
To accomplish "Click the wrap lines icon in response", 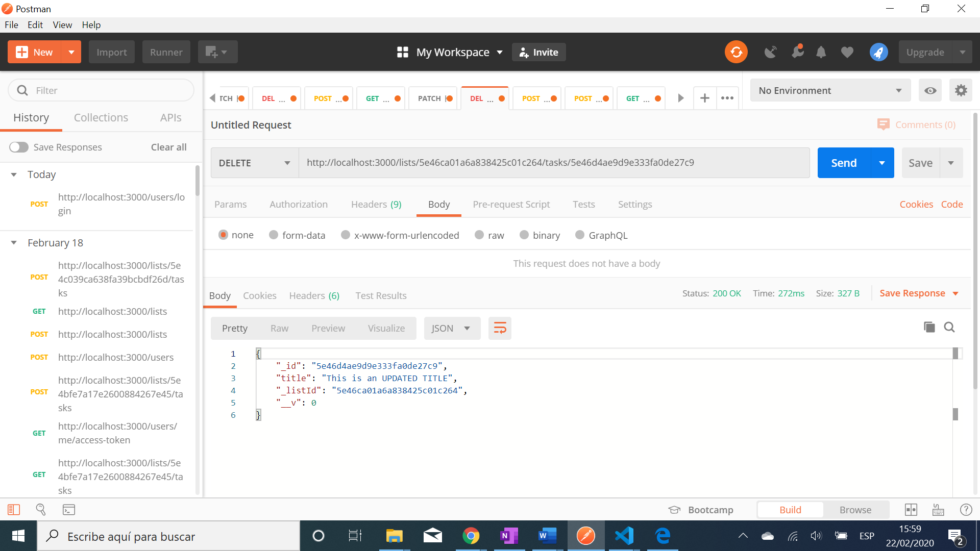I will click(x=500, y=328).
